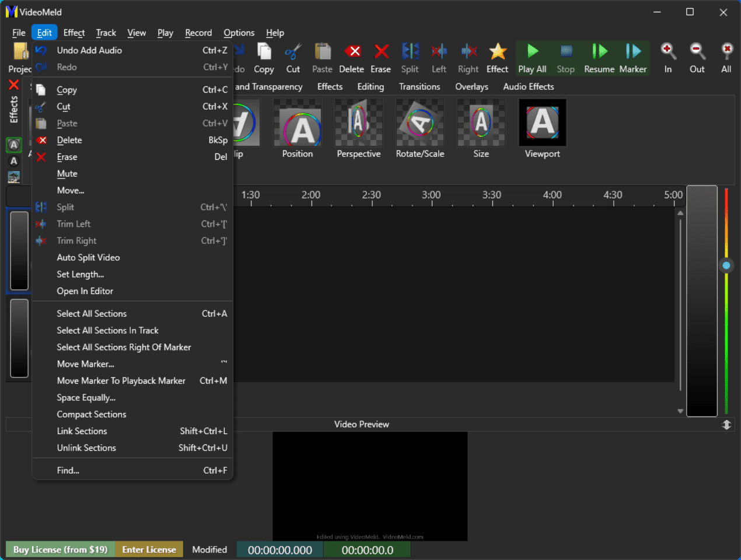Click the Buy License button

[60, 549]
